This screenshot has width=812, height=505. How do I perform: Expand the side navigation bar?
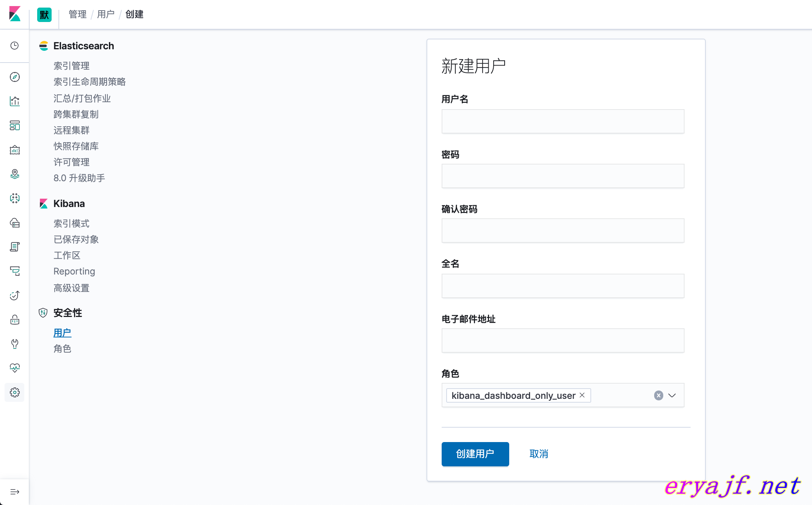click(15, 492)
